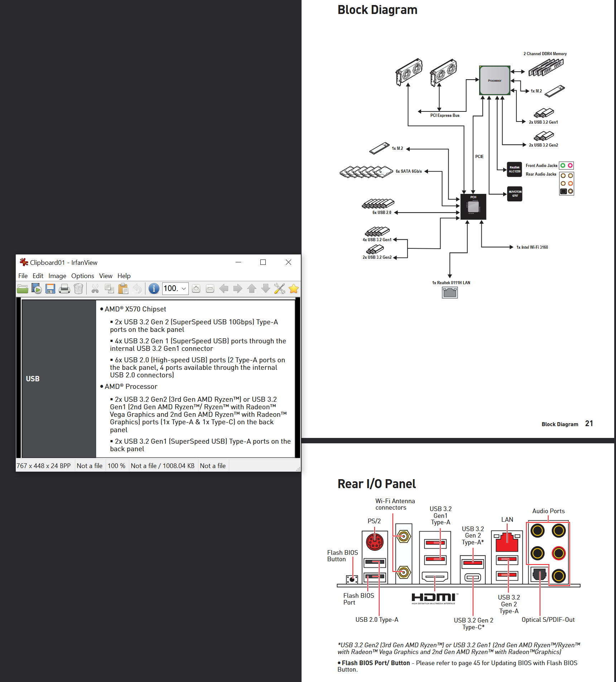
Task: Click the Previous image left arrow
Action: point(224,288)
